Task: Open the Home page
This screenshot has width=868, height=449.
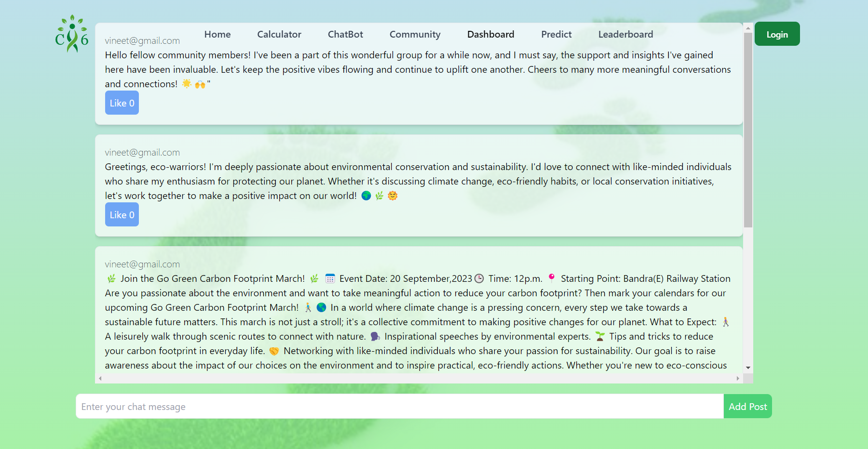Action: point(217,34)
